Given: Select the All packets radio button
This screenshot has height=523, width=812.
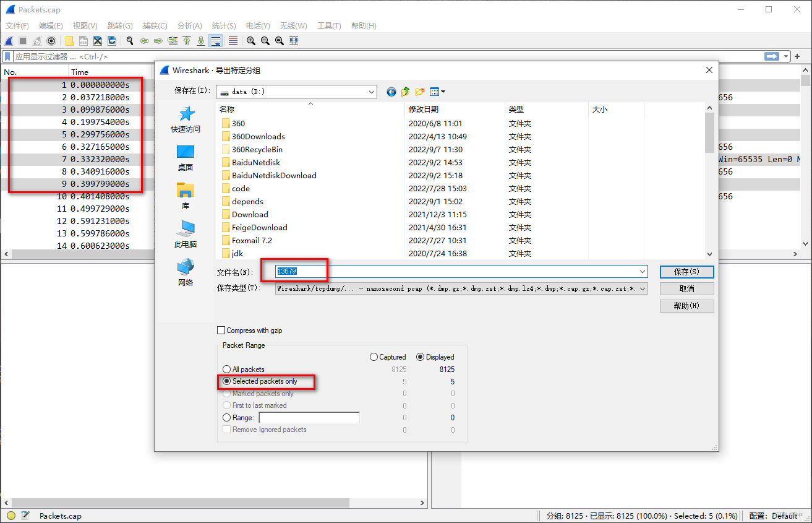Looking at the screenshot, I should pyautogui.click(x=226, y=370).
